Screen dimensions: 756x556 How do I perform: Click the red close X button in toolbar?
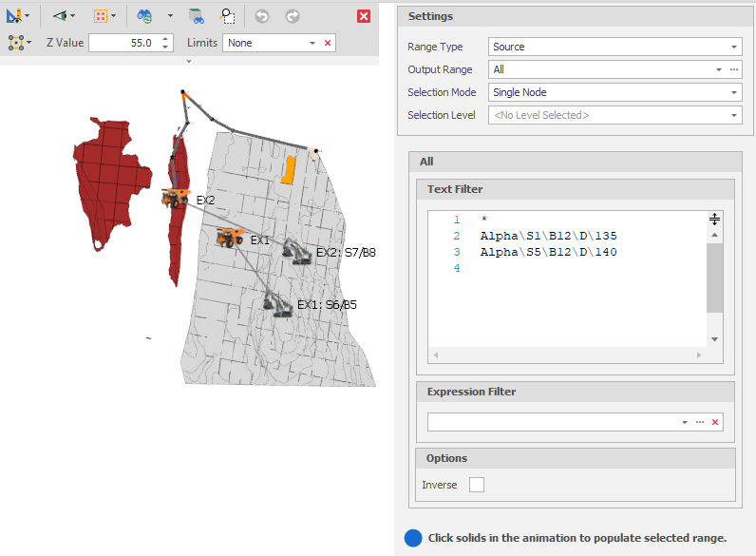point(364,16)
